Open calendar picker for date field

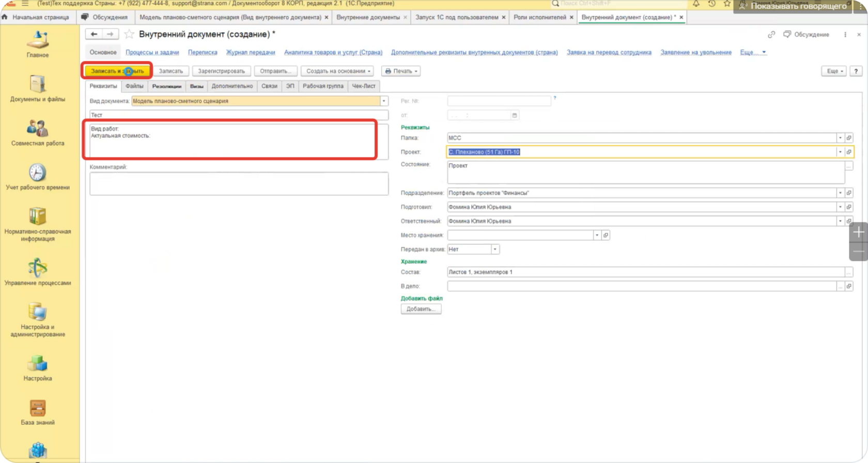coord(515,115)
